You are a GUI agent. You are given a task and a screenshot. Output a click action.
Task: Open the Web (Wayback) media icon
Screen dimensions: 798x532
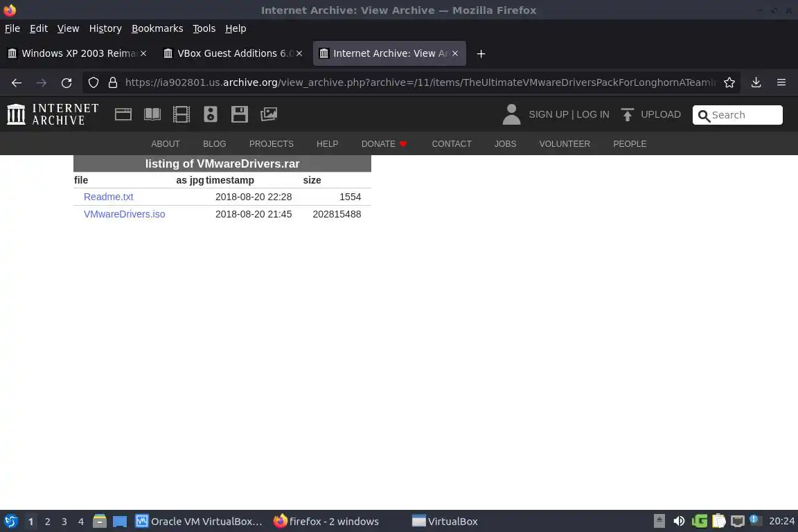point(123,114)
